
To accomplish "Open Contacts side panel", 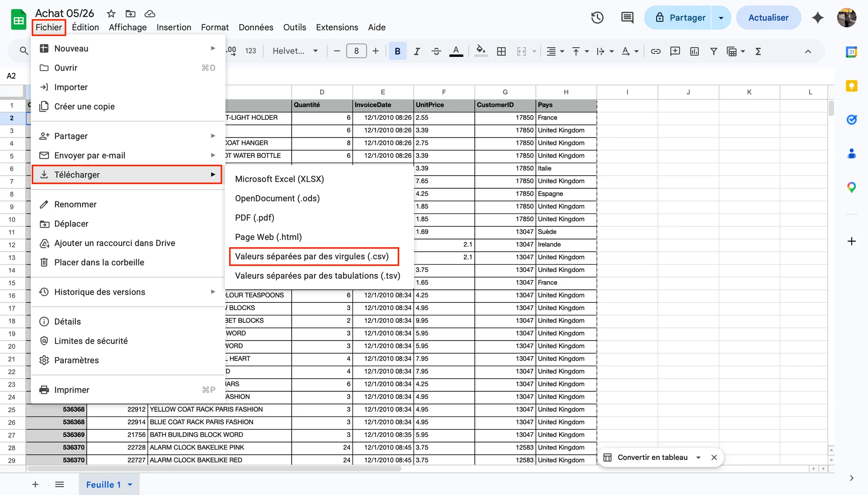I will (x=852, y=154).
